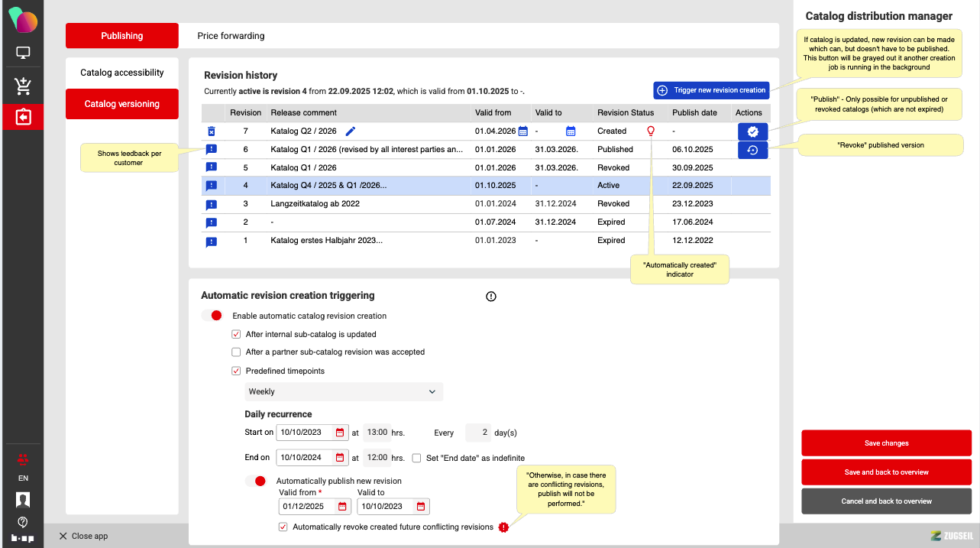This screenshot has height=548, width=980.
Task: Click the delete icon for revision 7
Action: pyautogui.click(x=212, y=131)
